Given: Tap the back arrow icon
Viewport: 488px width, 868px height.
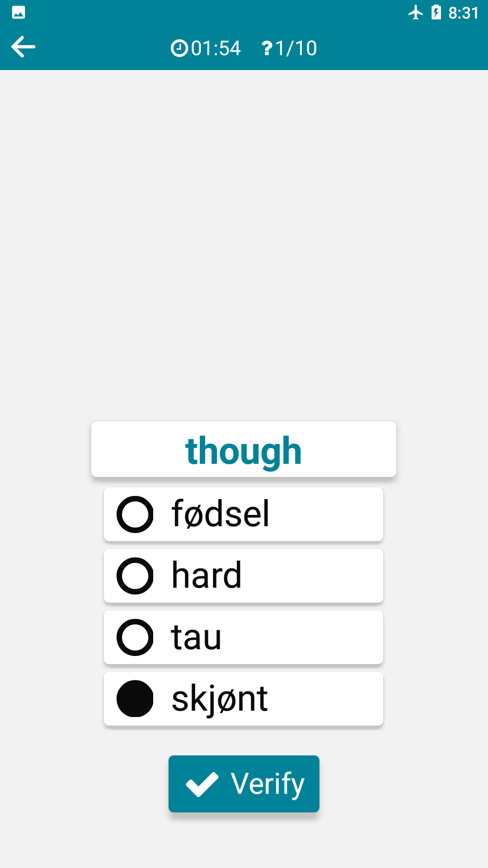Looking at the screenshot, I should coord(23,47).
